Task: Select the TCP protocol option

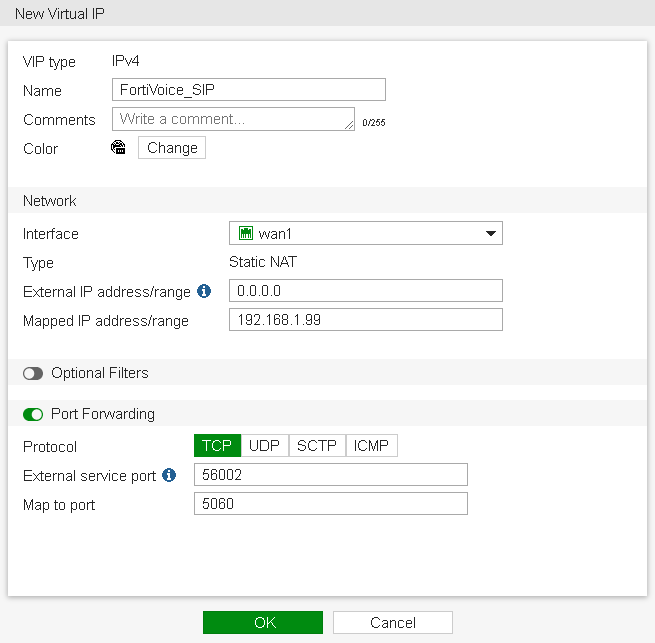Action: pos(217,446)
